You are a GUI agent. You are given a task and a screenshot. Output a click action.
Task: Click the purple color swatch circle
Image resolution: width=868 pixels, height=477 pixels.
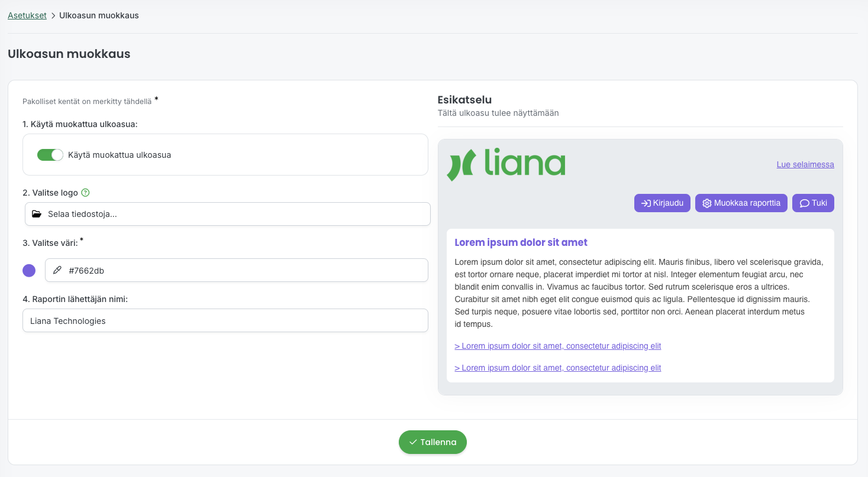29,271
